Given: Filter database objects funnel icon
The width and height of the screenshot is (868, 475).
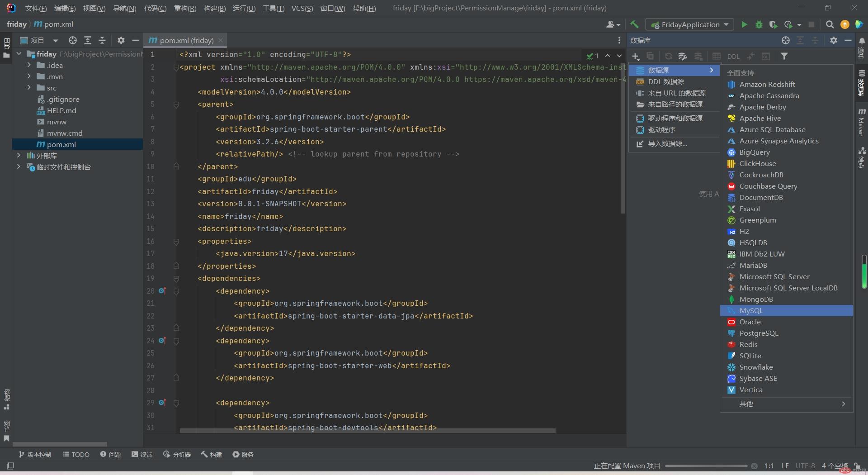Looking at the screenshot, I should [784, 57].
